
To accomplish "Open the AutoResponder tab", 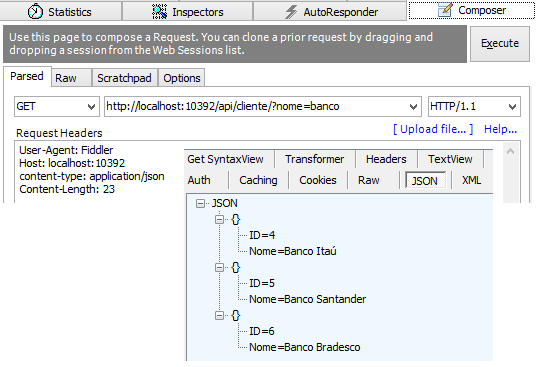I will 330,11.
